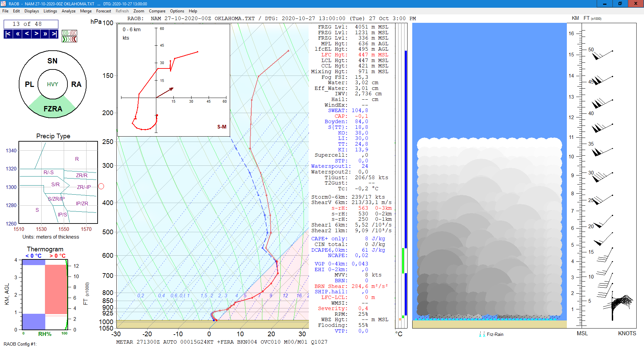This screenshot has height=349, width=644.
Task: Skip forward several soundings with double-right arrows
Action: click(x=45, y=34)
